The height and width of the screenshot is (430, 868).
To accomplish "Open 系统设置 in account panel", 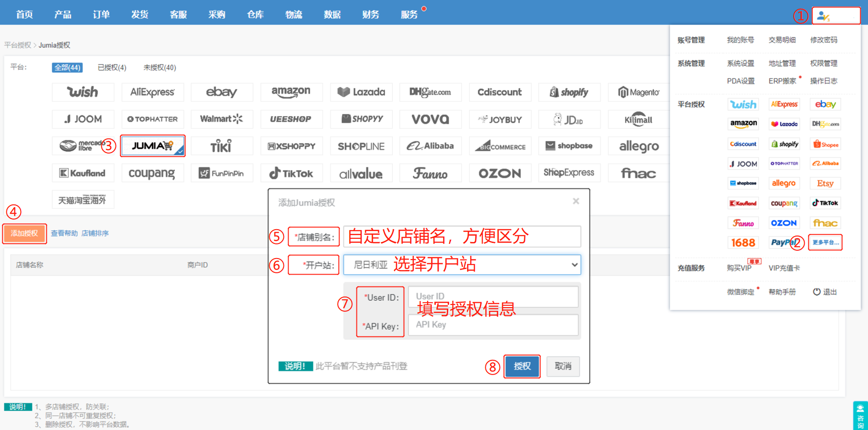I will [740, 63].
